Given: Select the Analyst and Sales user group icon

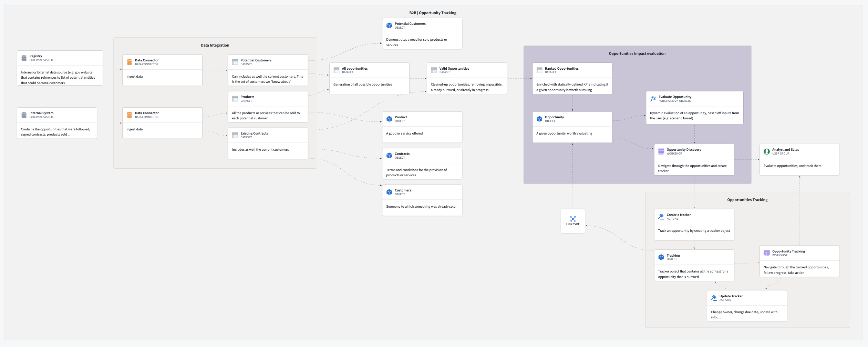Looking at the screenshot, I should click(767, 151).
